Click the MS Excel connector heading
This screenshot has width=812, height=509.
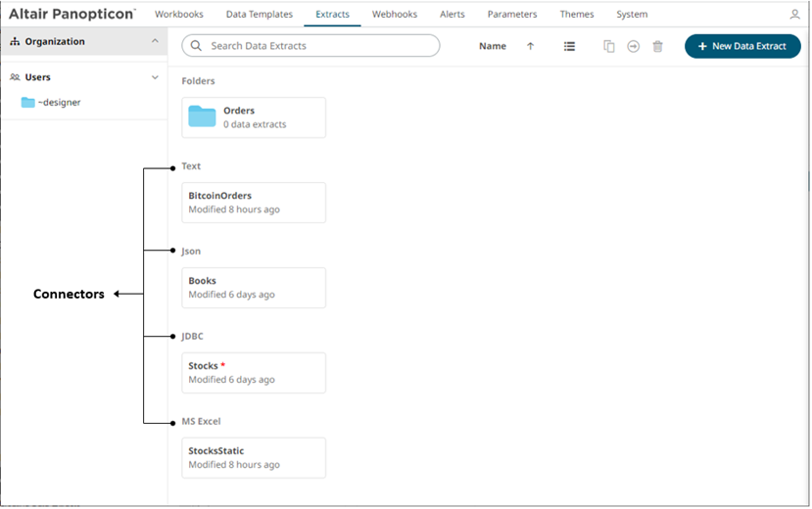pyautogui.click(x=201, y=421)
